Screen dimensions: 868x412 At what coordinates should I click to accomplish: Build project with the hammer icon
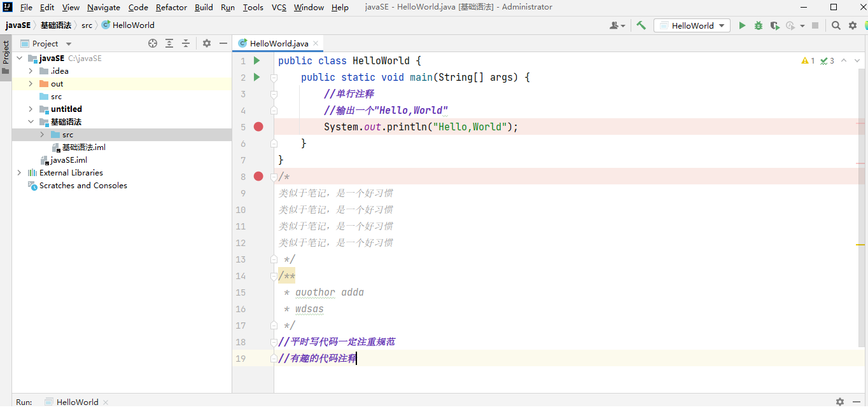(641, 25)
